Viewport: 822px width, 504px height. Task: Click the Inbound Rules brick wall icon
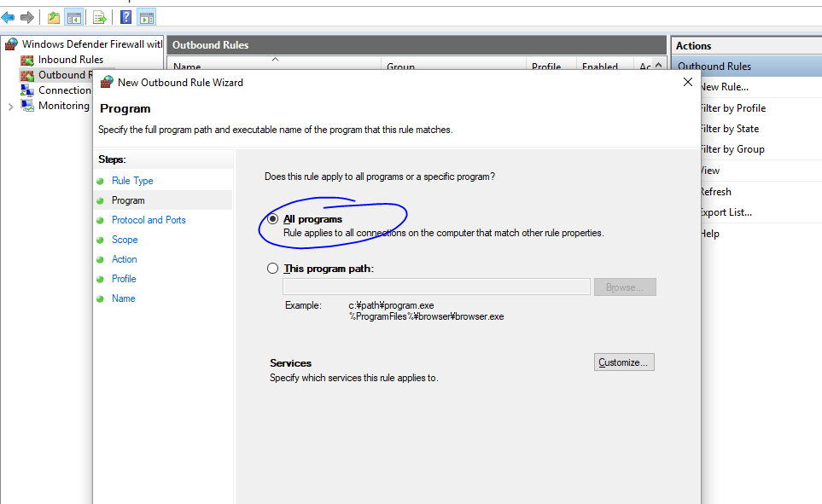pyautogui.click(x=27, y=61)
